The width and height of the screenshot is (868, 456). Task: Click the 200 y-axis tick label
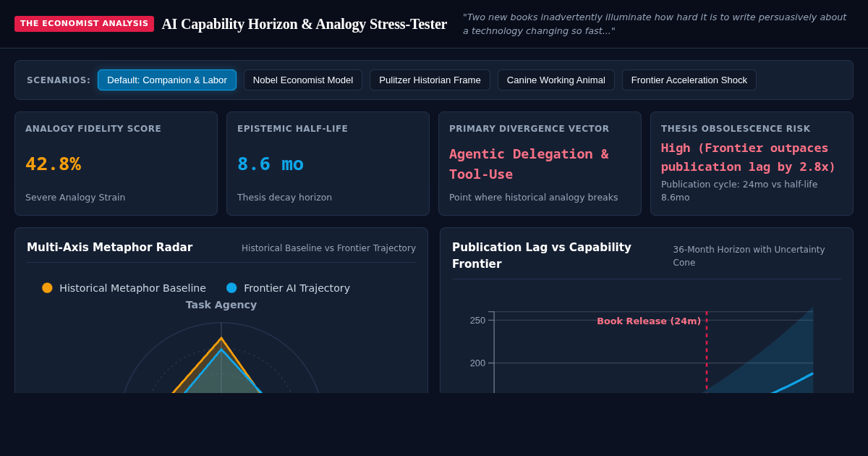pos(477,363)
